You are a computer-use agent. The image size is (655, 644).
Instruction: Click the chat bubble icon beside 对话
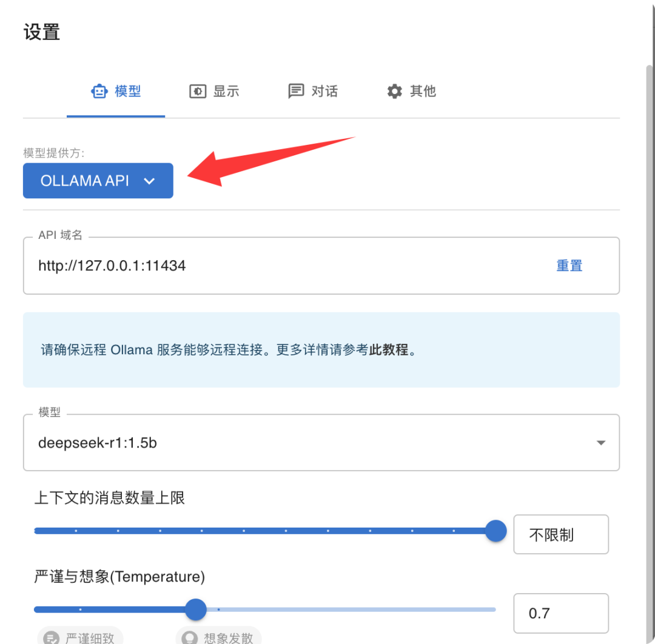coord(296,91)
